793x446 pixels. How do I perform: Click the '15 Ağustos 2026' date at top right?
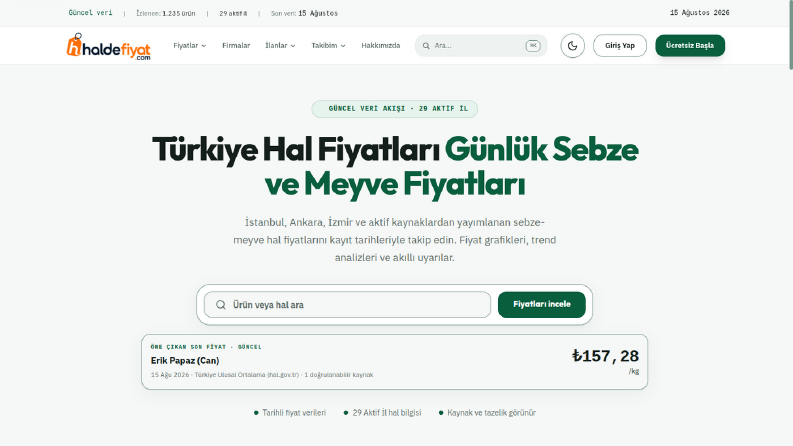pyautogui.click(x=699, y=13)
